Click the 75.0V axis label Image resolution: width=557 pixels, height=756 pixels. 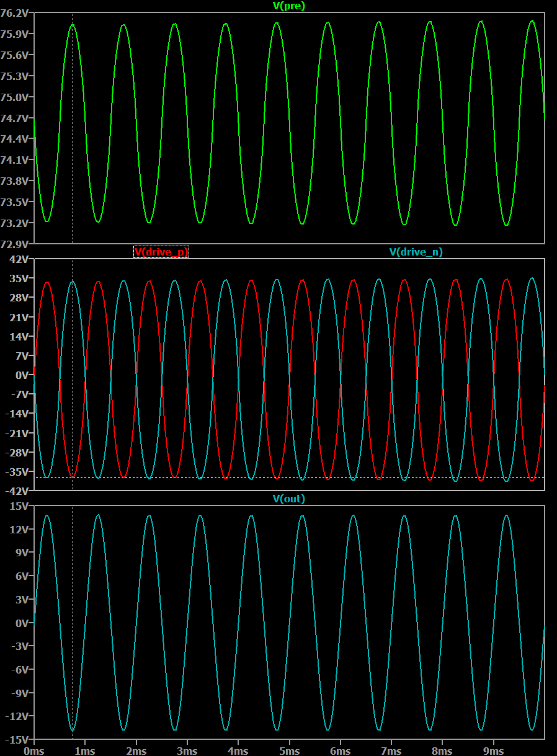tap(14, 97)
